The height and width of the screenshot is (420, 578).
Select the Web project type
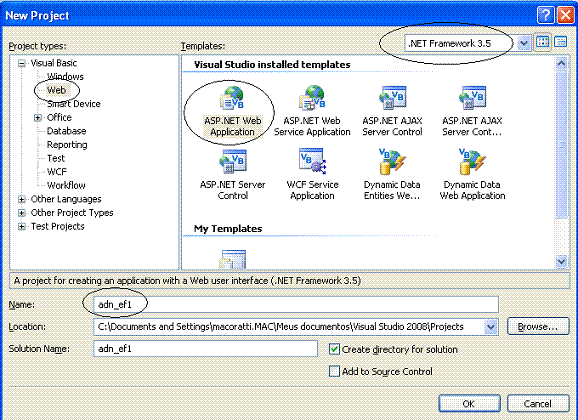point(56,90)
